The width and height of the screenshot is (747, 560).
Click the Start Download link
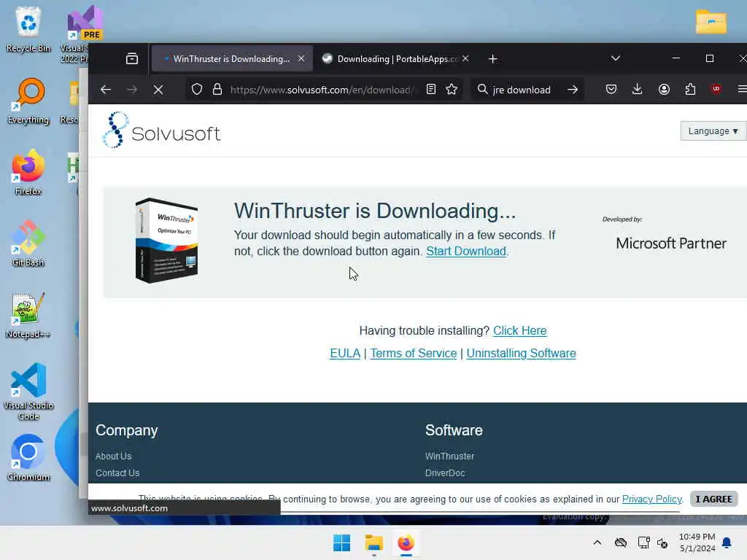coord(466,251)
